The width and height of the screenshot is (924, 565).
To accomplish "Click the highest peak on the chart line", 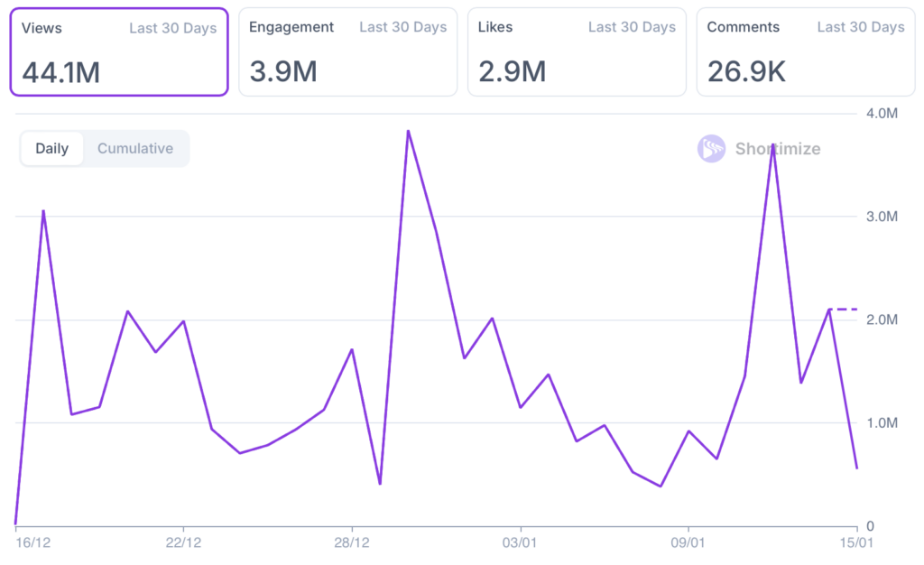I will [x=408, y=131].
